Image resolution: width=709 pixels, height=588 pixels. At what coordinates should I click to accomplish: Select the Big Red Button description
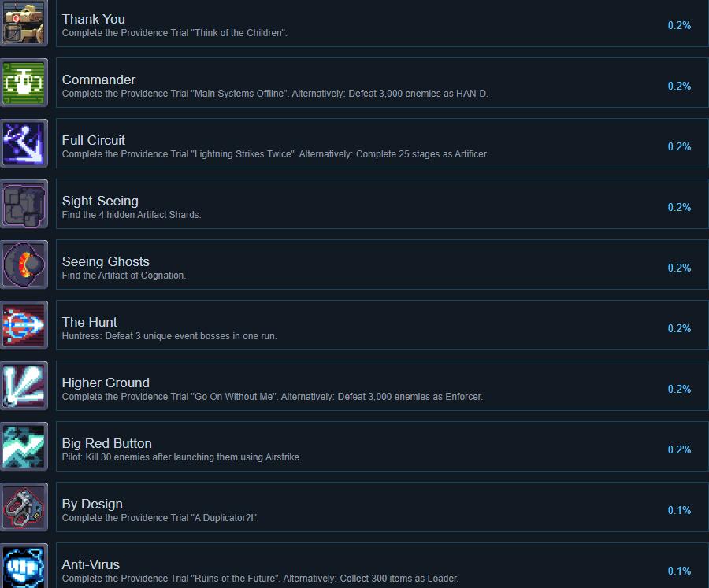182,457
